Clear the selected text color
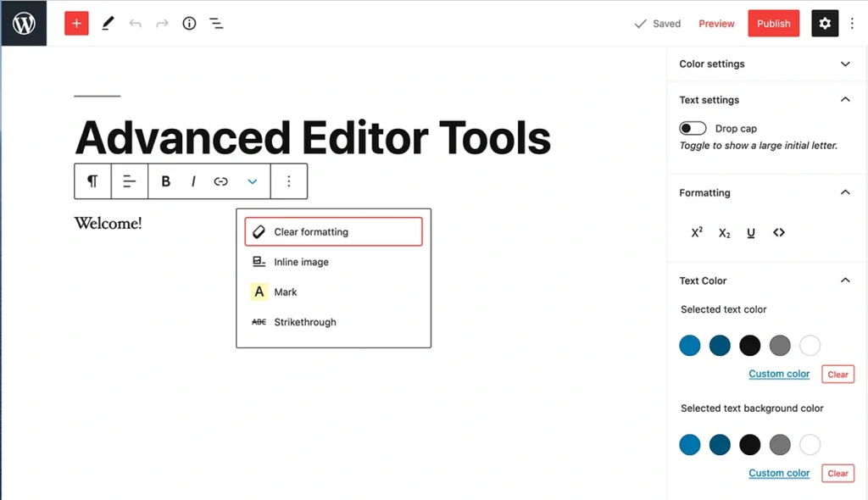The width and height of the screenshot is (868, 500). [x=837, y=375]
